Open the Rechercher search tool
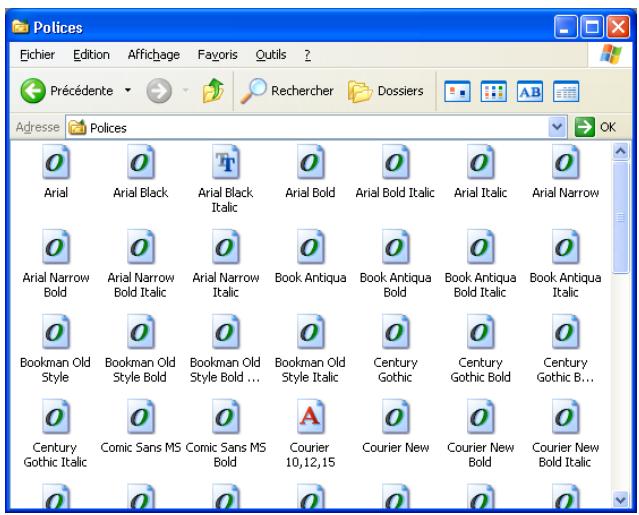Screen dimensions: 639x515 tap(286, 90)
